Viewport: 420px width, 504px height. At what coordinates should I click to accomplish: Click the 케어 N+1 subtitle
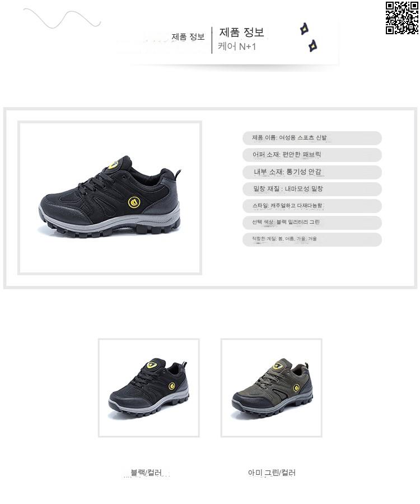237,47
